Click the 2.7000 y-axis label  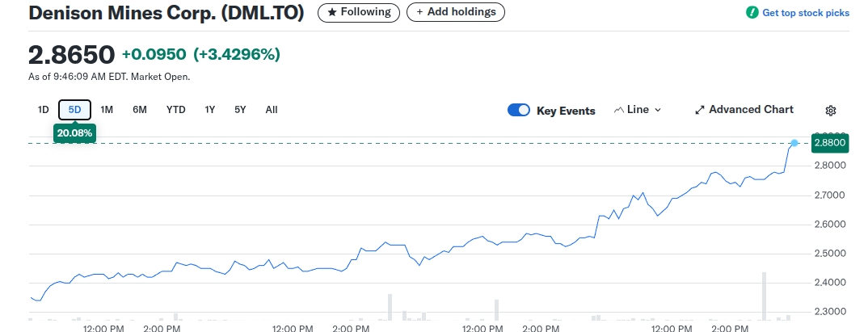[829, 195]
